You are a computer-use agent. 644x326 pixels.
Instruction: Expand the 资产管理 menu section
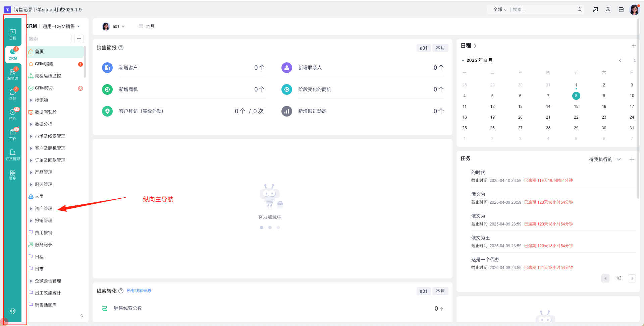[44, 208]
